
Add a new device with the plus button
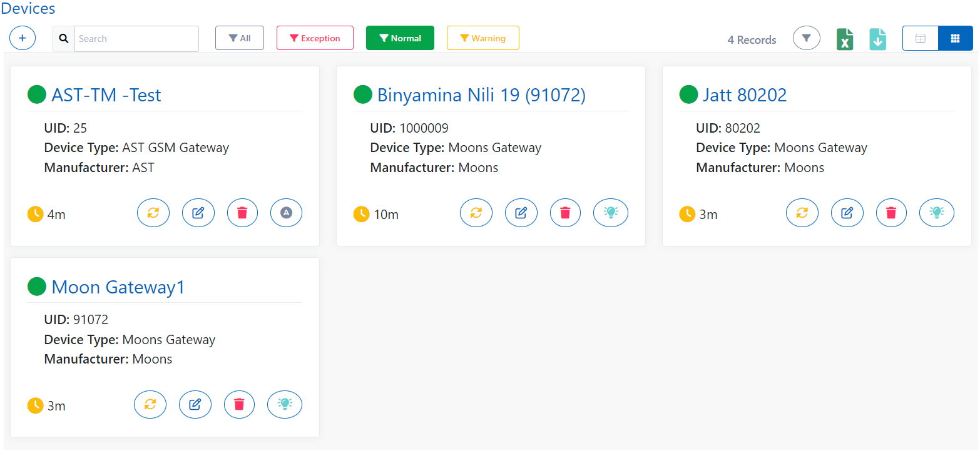coord(23,38)
